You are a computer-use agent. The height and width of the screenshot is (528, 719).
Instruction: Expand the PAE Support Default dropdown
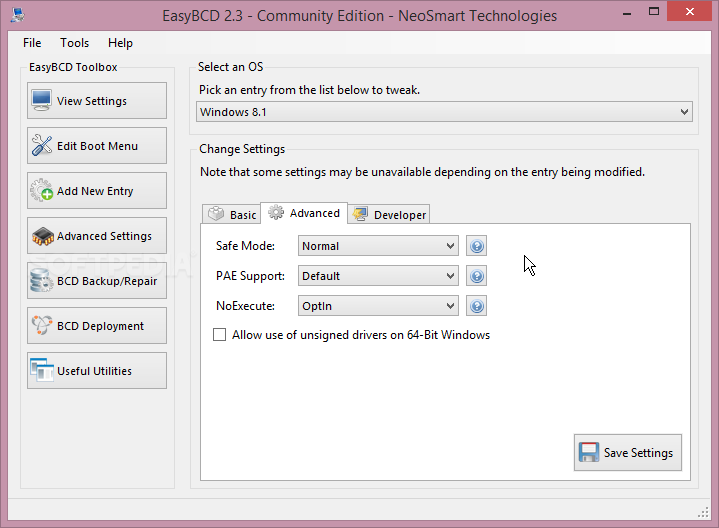(378, 276)
